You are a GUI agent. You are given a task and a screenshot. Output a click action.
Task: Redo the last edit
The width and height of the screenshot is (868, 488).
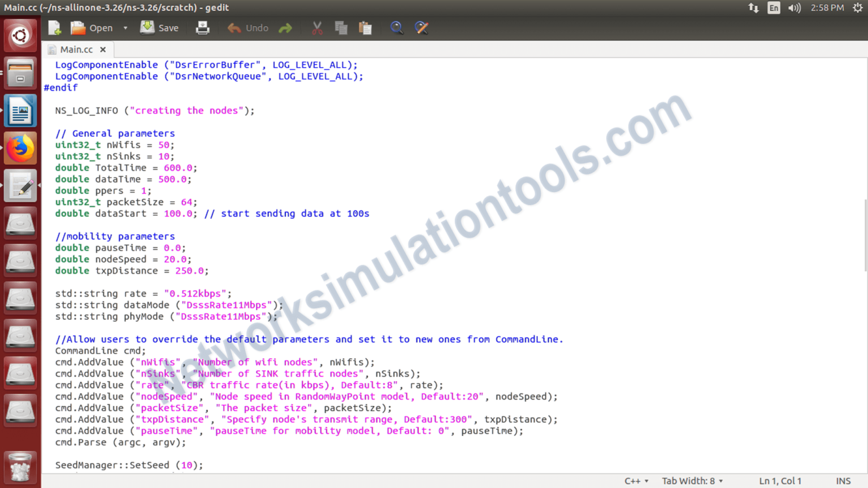pyautogui.click(x=285, y=27)
